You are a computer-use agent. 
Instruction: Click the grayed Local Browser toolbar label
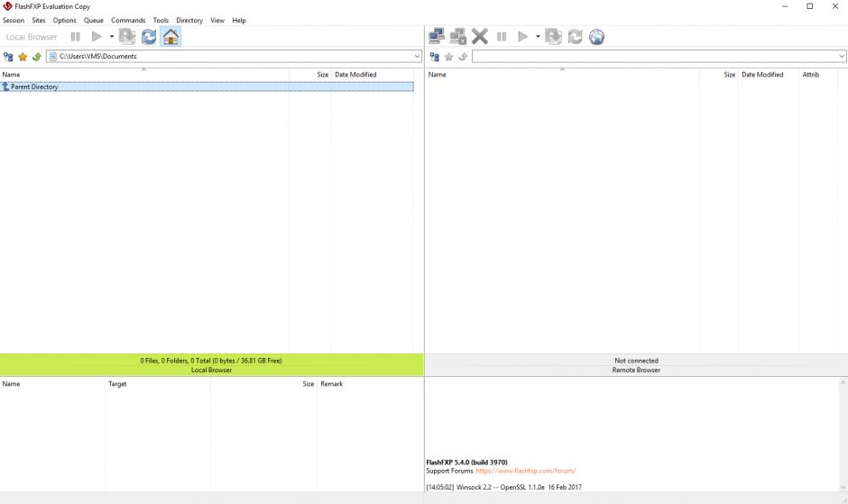(x=32, y=37)
